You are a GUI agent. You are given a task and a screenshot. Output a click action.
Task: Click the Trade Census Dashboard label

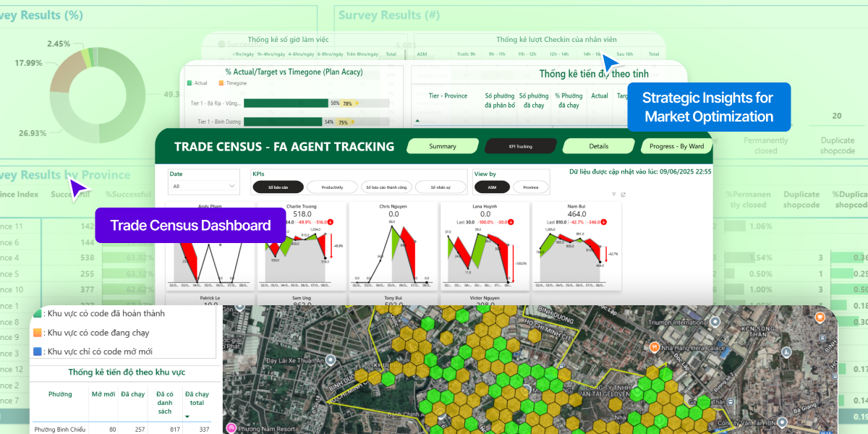[190, 226]
